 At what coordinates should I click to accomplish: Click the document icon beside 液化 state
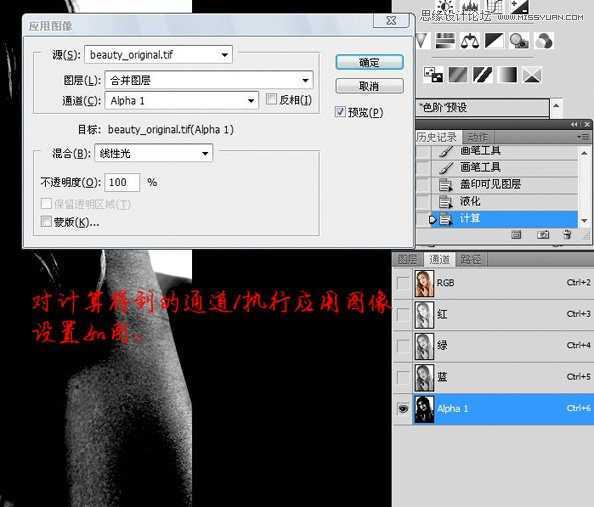click(x=446, y=202)
